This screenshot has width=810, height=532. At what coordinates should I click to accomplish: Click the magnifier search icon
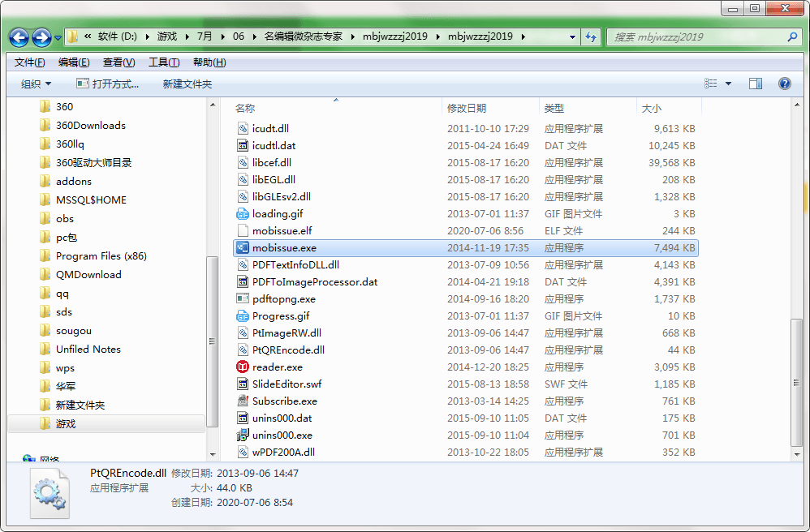tap(792, 36)
